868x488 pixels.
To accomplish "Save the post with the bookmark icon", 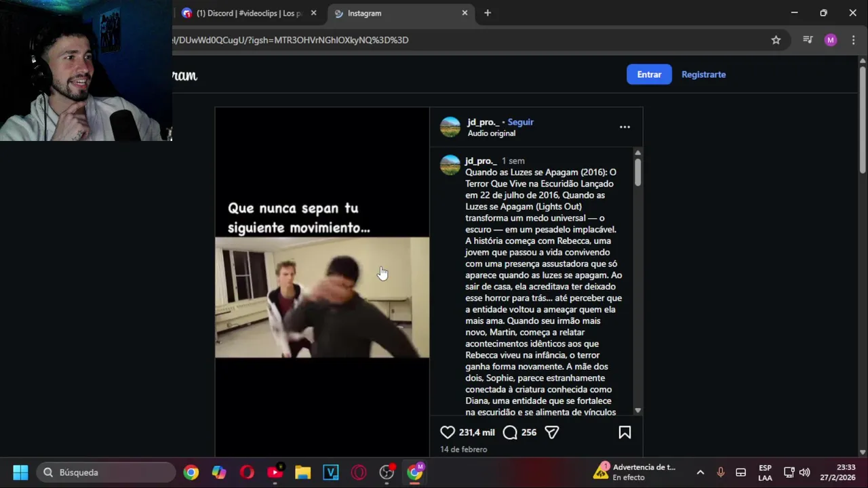I will point(625,432).
